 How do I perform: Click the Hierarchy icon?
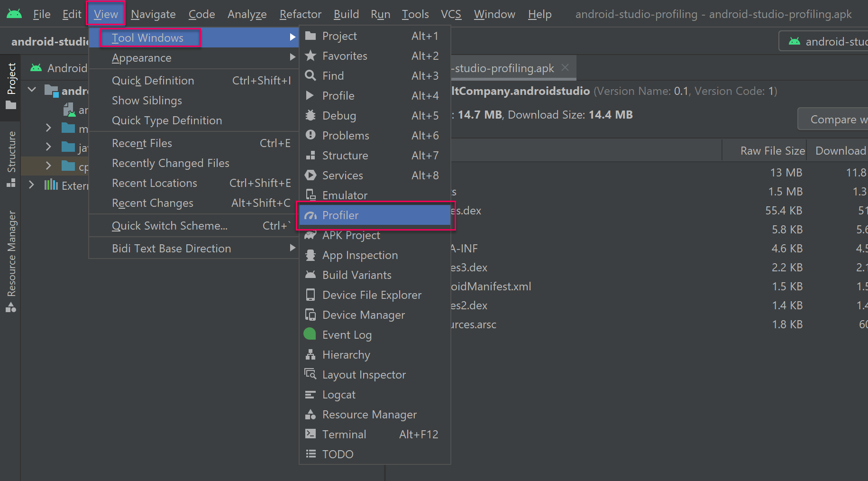311,355
